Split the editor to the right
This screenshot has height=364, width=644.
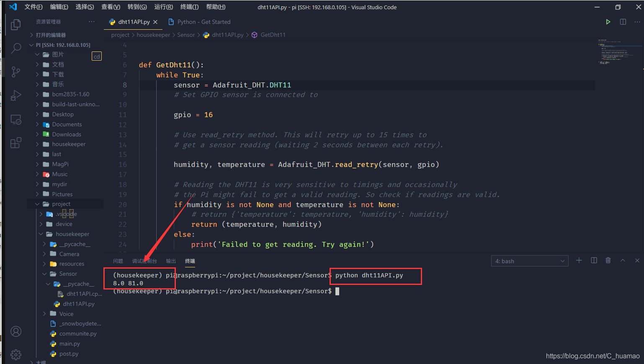pos(623,22)
